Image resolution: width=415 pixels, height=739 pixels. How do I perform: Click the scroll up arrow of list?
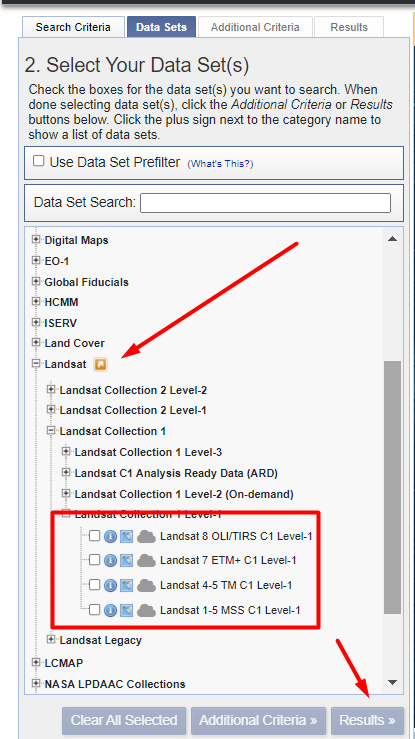click(x=392, y=239)
